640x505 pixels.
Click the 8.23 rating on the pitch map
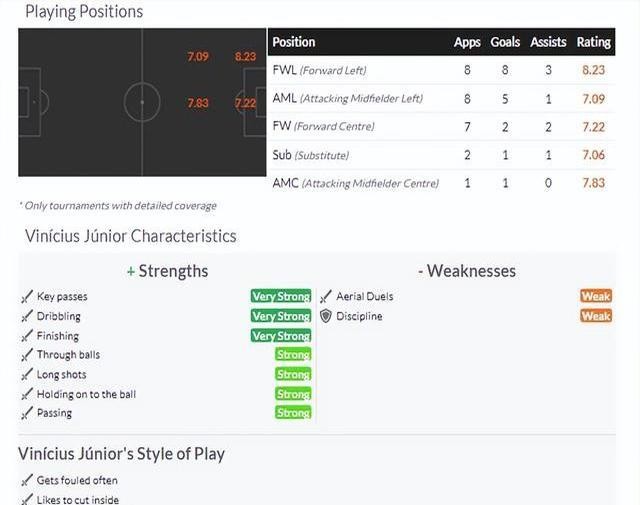[245, 56]
